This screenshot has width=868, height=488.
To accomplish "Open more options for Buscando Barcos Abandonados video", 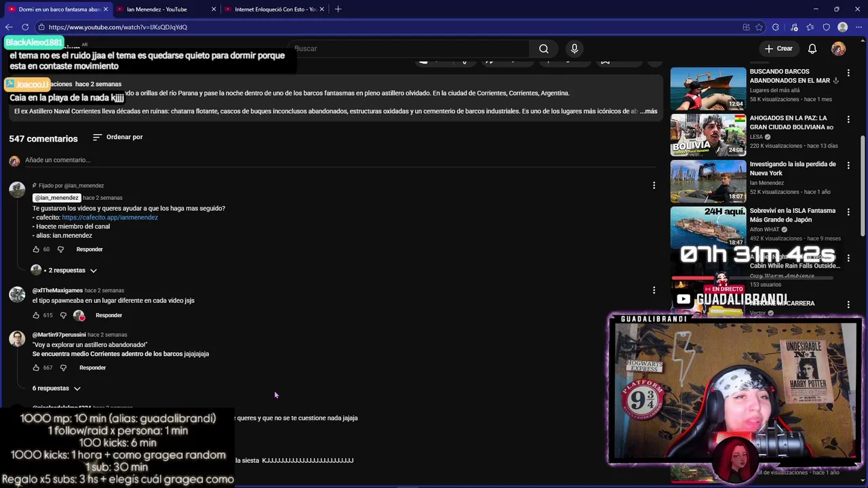I will pos(848,73).
